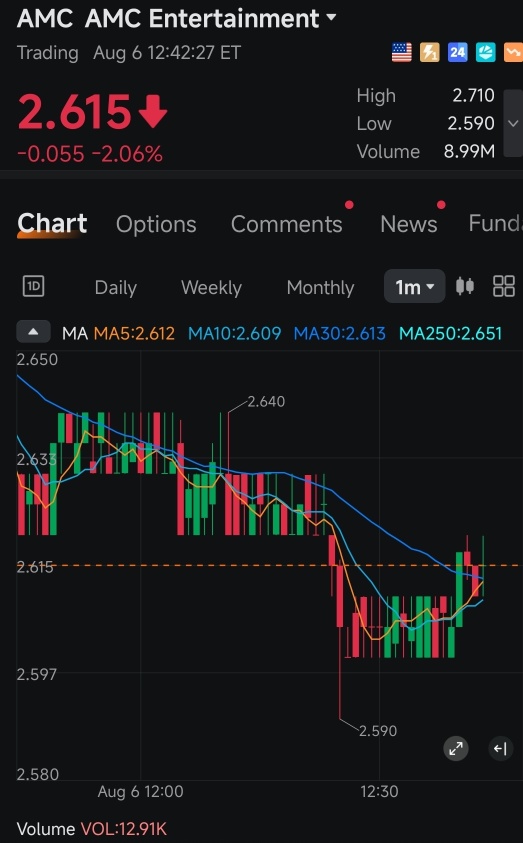Tap the 2.590 low label on chart

[378, 731]
